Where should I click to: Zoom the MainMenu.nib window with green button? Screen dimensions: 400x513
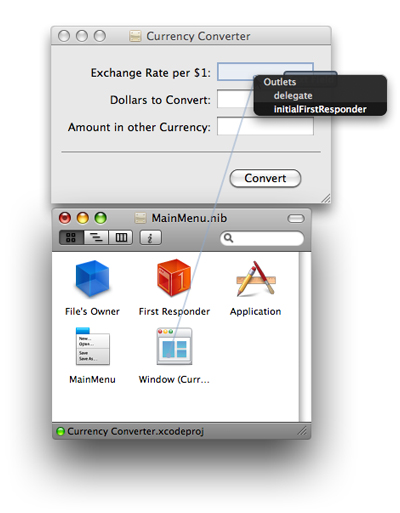[100, 218]
